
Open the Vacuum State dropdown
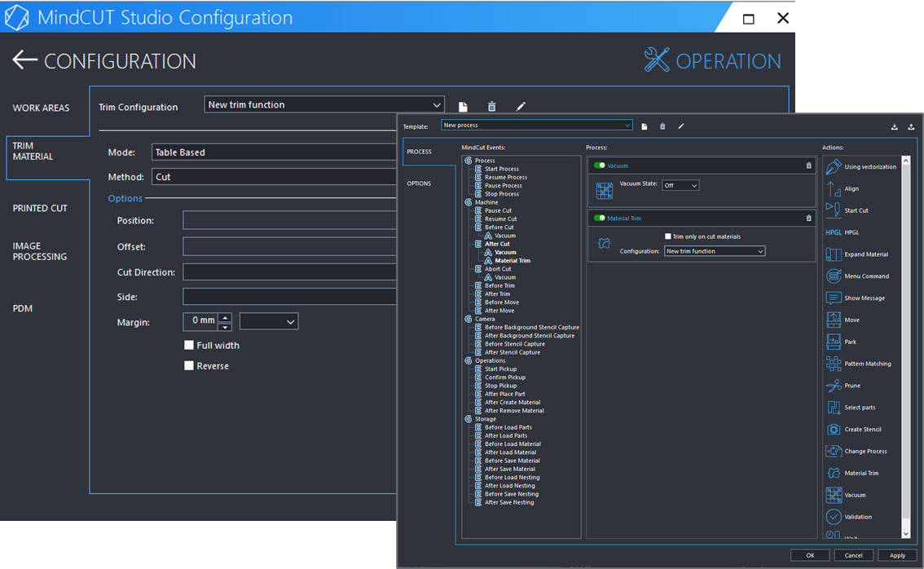point(680,185)
